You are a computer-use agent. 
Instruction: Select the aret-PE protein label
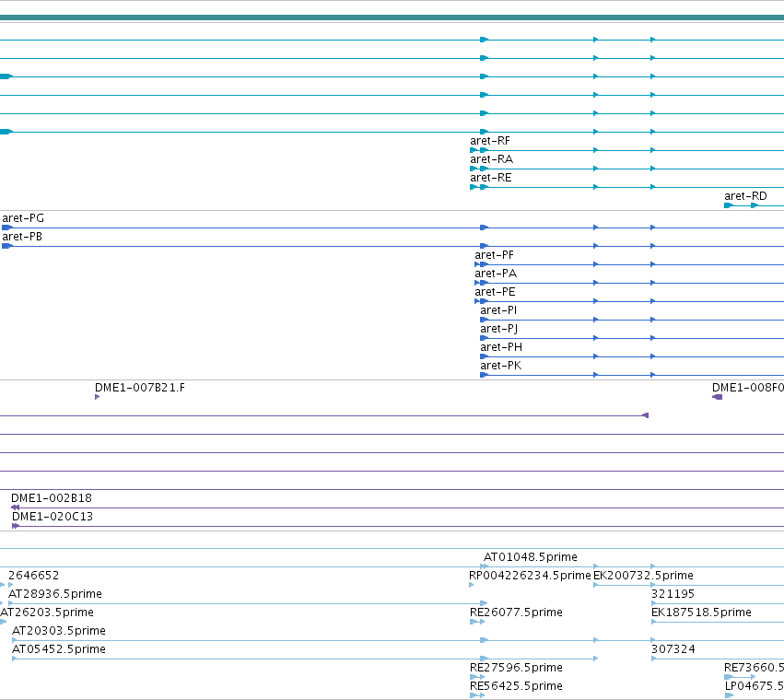point(495,292)
